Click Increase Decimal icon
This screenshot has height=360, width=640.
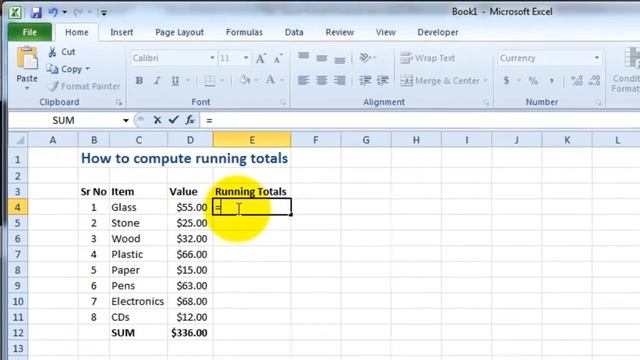[x=576, y=81]
